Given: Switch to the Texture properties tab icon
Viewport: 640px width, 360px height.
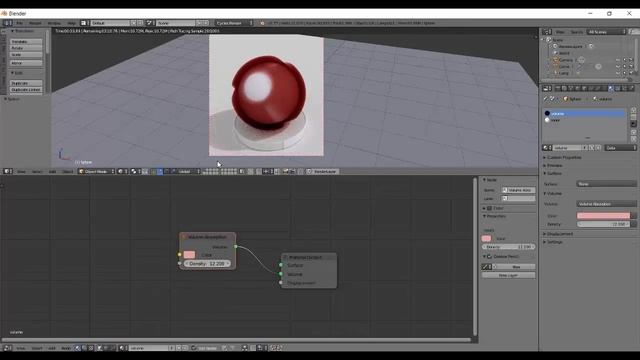Looking at the screenshot, I should pos(617,88).
